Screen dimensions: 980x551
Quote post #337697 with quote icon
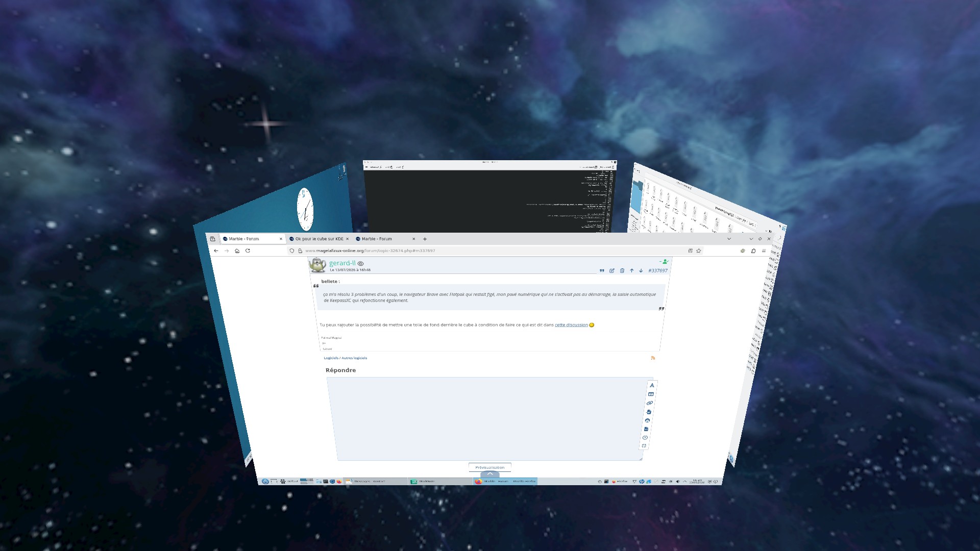[602, 271]
